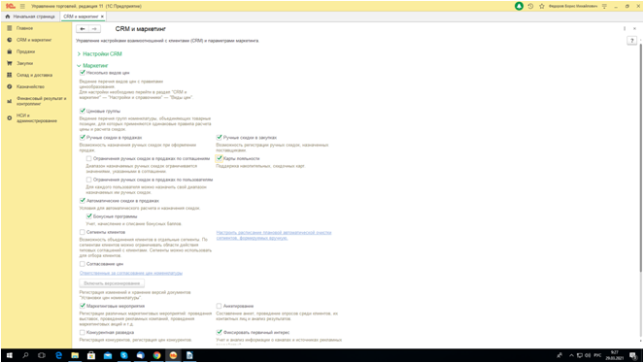Enable Ограничения ручных скидок по пользователям checkbox
The width and height of the screenshot is (644, 363).
pyautogui.click(x=88, y=180)
